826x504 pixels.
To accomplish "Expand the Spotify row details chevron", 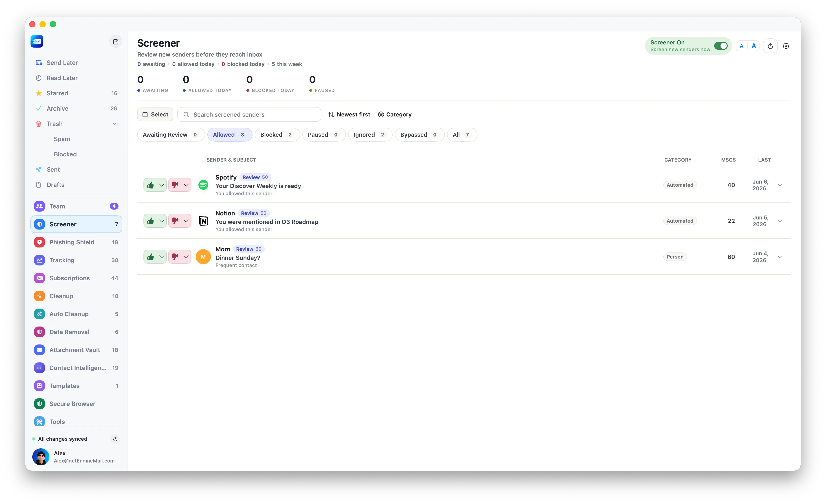I will [780, 185].
